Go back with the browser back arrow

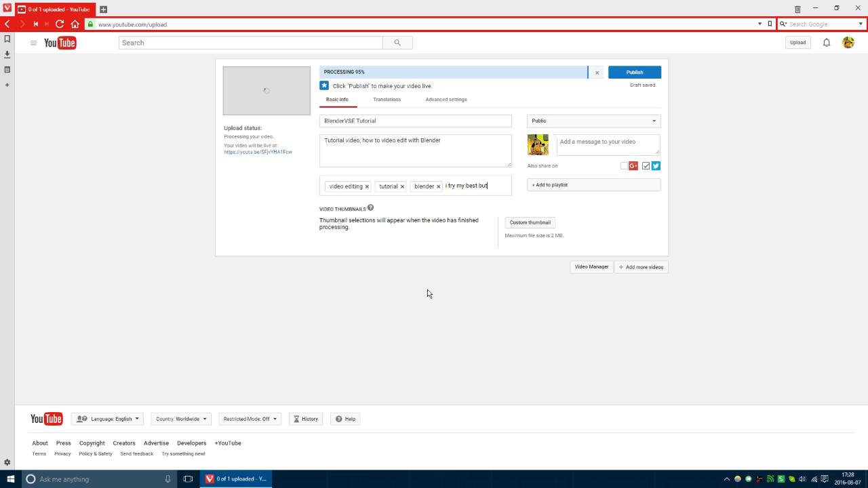tap(7, 24)
